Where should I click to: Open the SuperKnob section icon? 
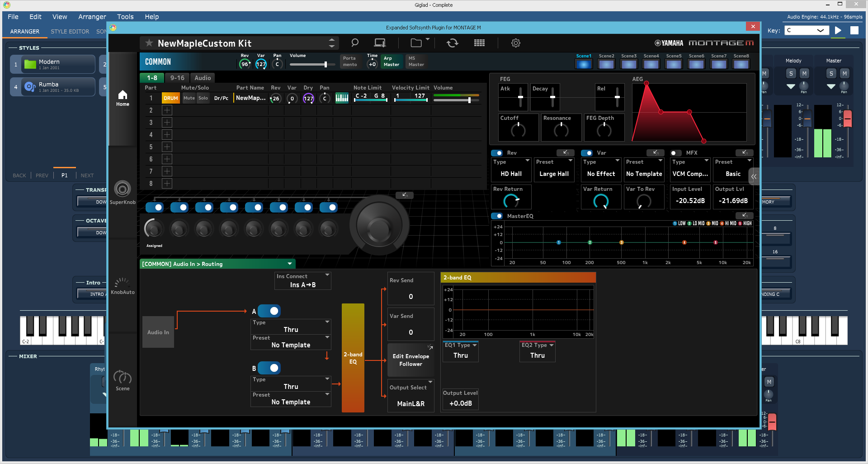coord(123,192)
